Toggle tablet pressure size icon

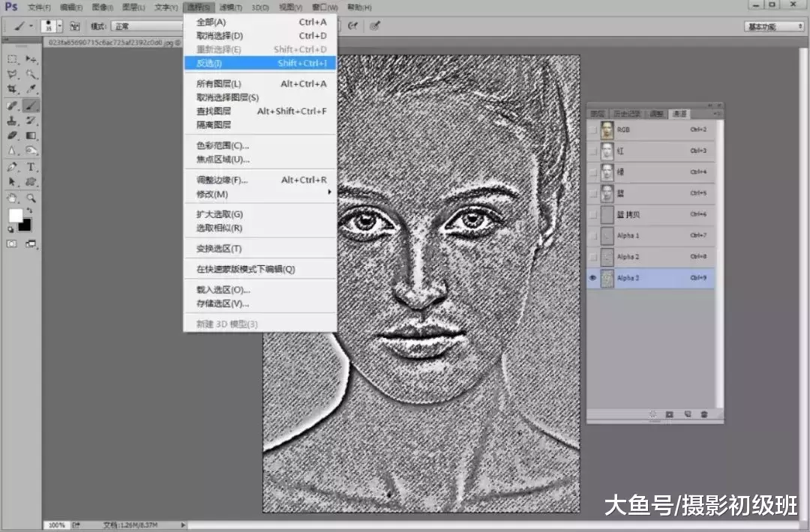tap(375, 25)
